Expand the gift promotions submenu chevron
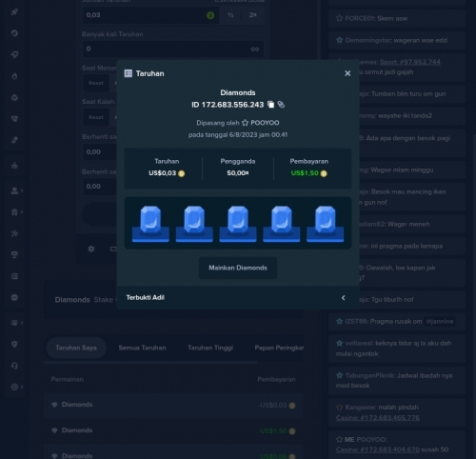This screenshot has height=459, width=476. coord(22,212)
